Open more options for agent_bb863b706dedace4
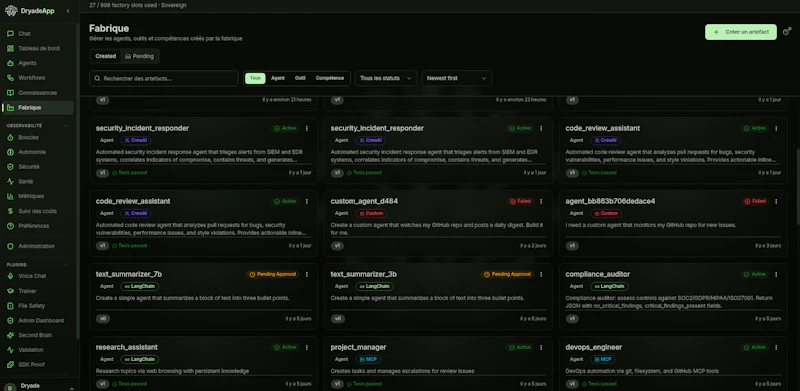The width and height of the screenshot is (800, 391). (776, 201)
